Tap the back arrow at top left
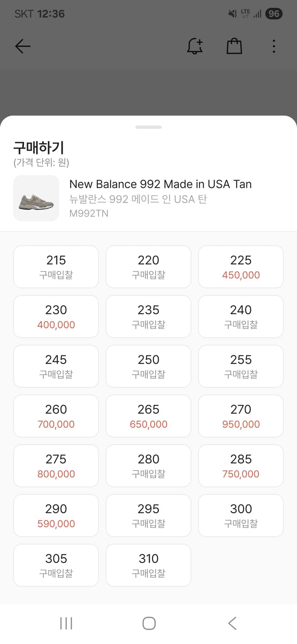 coord(22,46)
